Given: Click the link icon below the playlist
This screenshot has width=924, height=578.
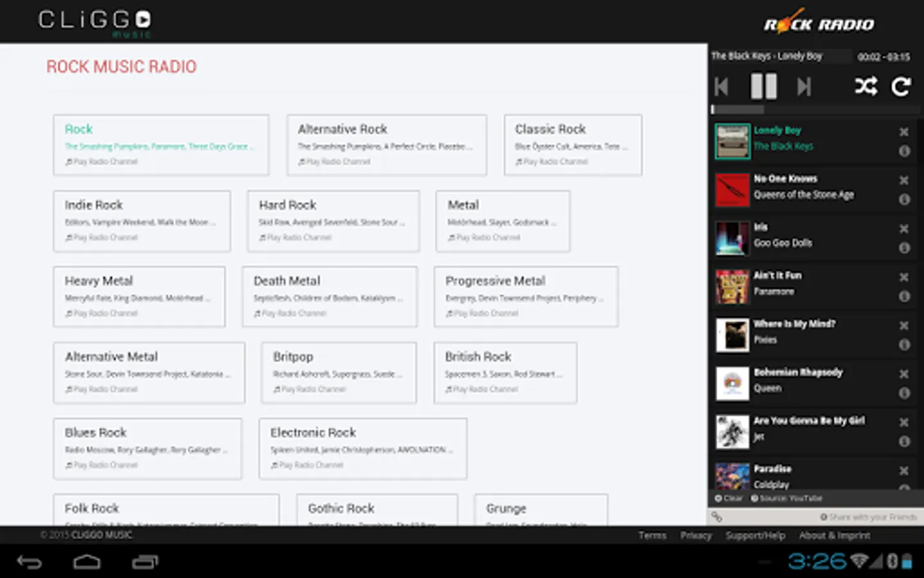Looking at the screenshot, I should pos(717,517).
